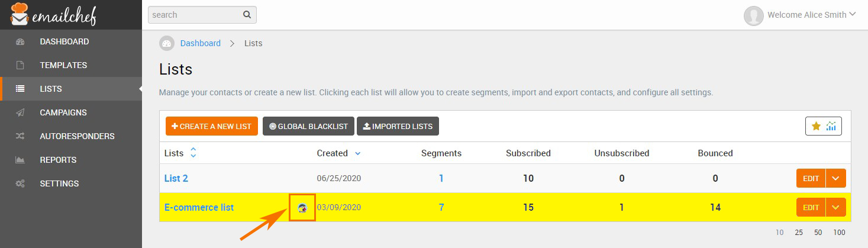Edit List 2

click(x=811, y=178)
